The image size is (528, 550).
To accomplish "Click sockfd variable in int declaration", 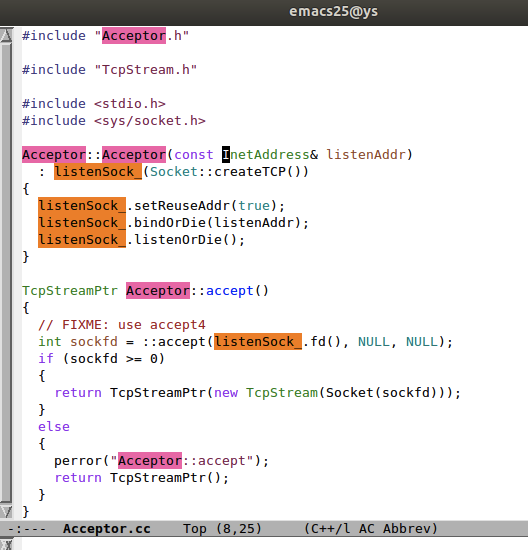I will (x=94, y=342).
